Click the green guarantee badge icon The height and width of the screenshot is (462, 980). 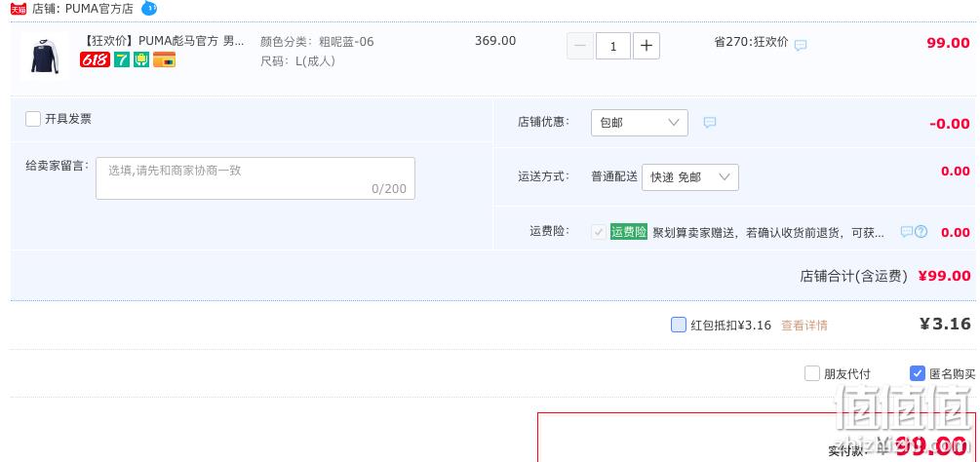point(141,59)
